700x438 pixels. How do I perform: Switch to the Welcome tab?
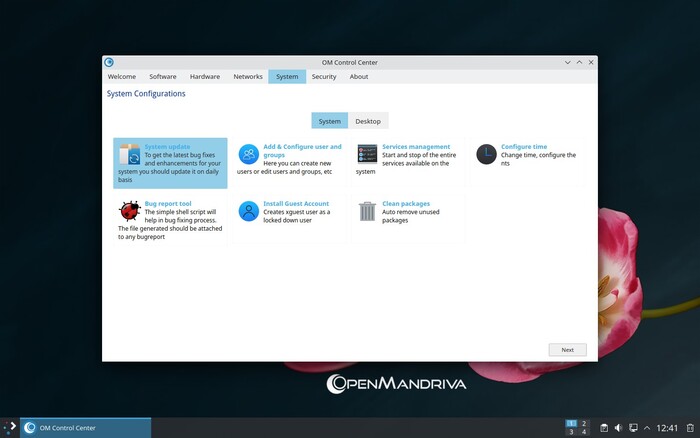pyautogui.click(x=122, y=76)
